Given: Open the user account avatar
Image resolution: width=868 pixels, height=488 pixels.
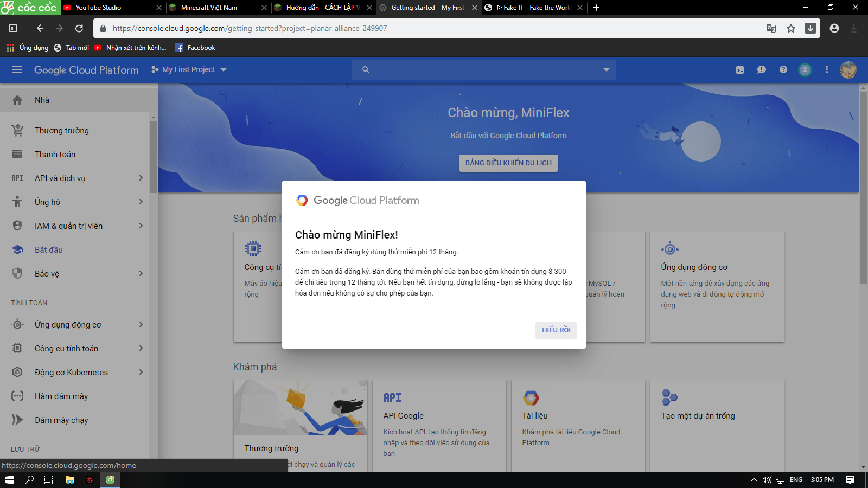Looking at the screenshot, I should (848, 69).
